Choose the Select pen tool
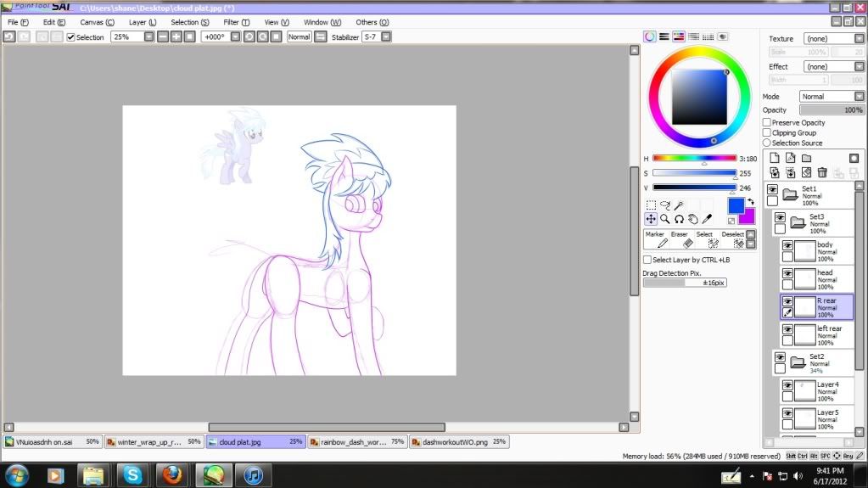Screen dimensions: 868x488 click(706, 239)
